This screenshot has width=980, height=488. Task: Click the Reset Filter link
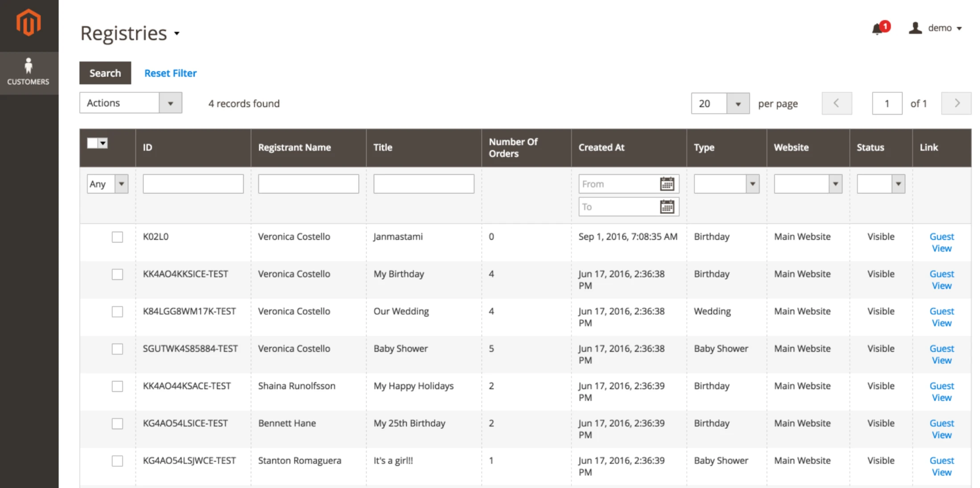pyautogui.click(x=170, y=73)
